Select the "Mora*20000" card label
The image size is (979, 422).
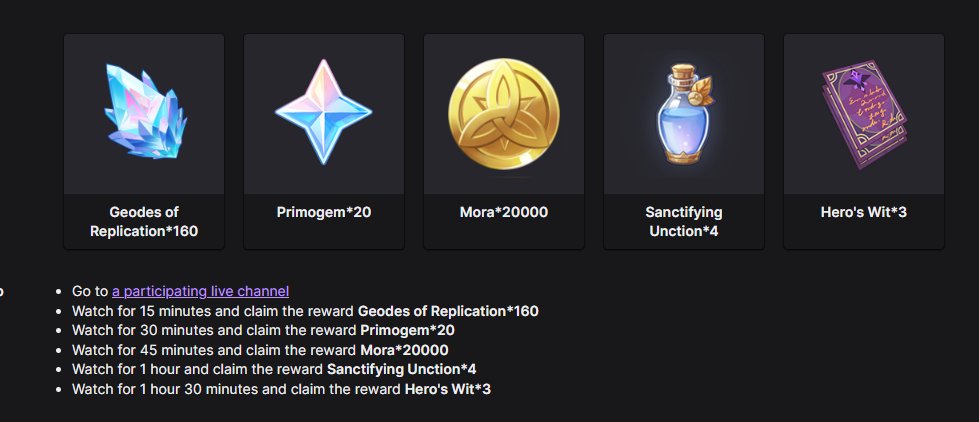(503, 212)
